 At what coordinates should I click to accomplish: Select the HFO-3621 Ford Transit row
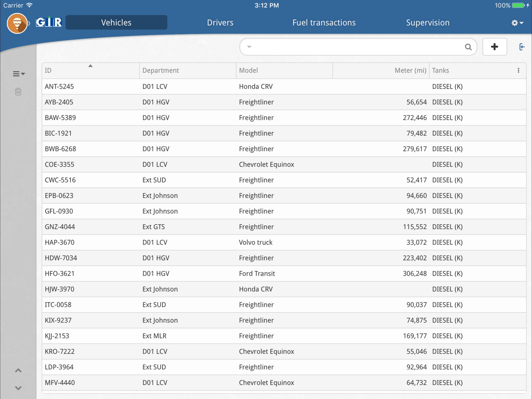[x=284, y=273]
